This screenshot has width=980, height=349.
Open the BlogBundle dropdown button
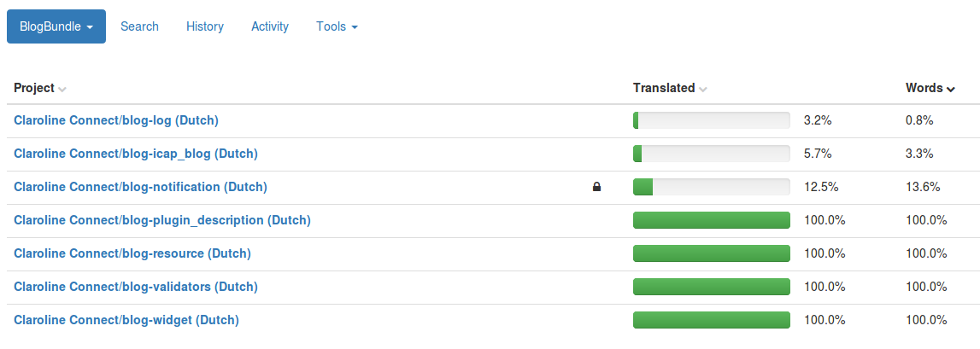[x=56, y=26]
